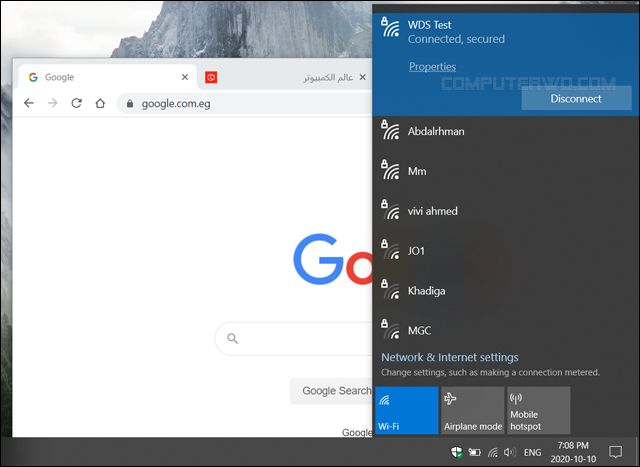Toggle the Wi-Fi quick action tile
The image size is (640, 467).
[407, 410]
